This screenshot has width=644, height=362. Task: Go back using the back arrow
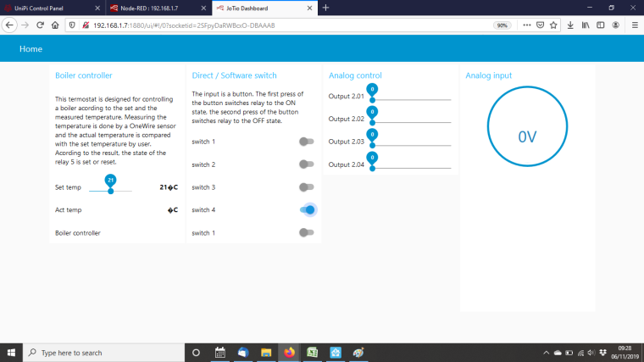click(8, 25)
